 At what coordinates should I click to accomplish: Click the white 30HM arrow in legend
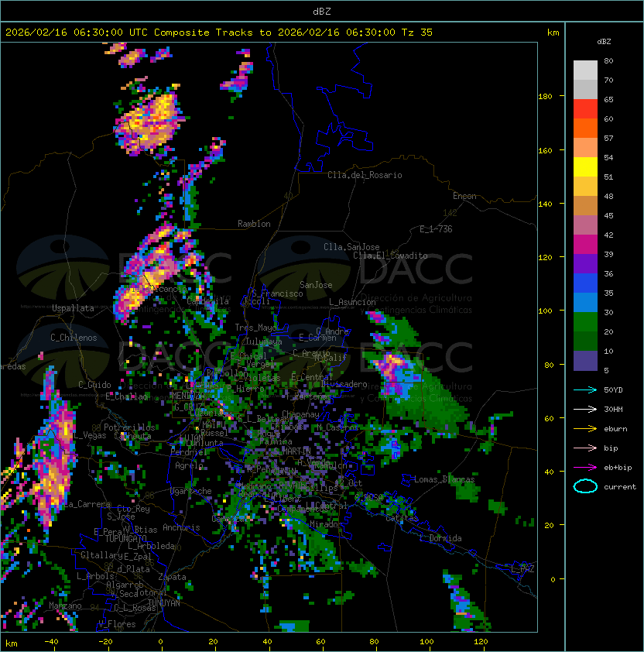(x=585, y=409)
